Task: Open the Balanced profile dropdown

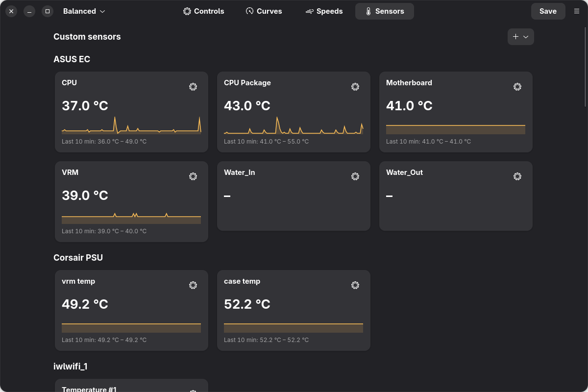Action: click(84, 11)
